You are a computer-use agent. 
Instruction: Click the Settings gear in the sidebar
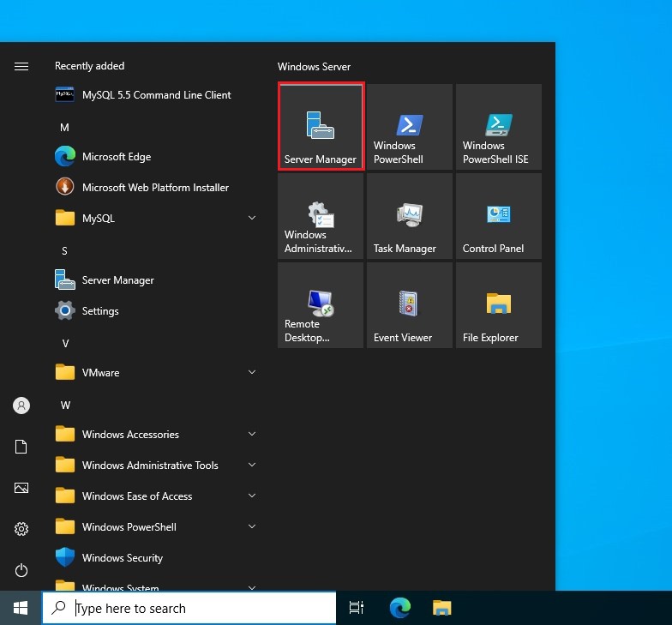click(21, 528)
